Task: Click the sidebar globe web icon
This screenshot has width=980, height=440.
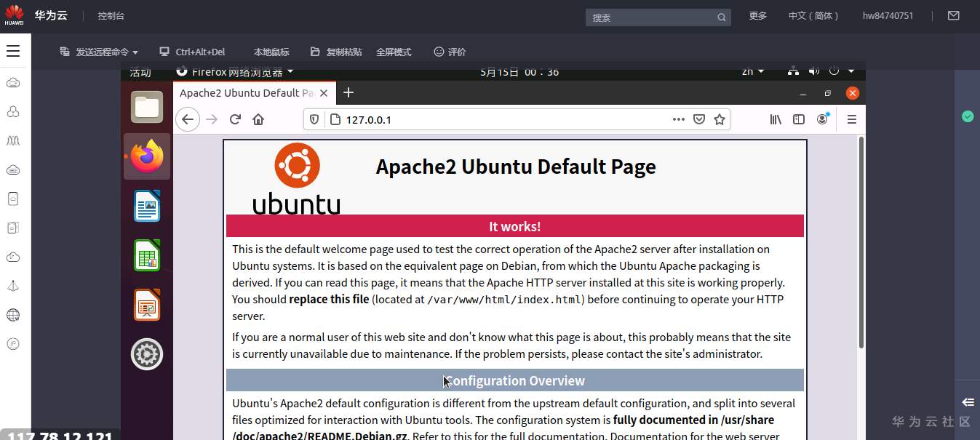Action: (x=13, y=315)
